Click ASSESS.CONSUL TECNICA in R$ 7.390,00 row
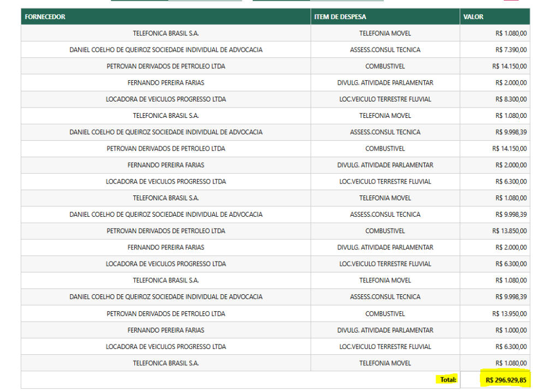The width and height of the screenshot is (559, 392). point(385,50)
